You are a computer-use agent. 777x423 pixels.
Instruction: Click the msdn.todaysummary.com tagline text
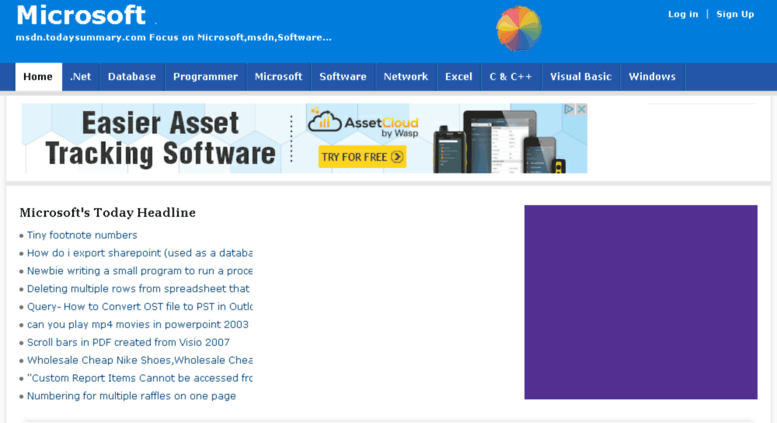(173, 38)
